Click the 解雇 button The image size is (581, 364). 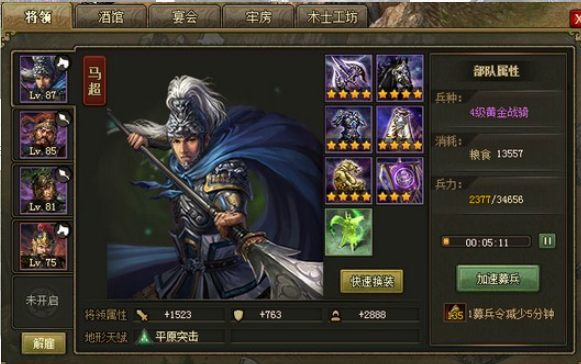click(x=44, y=343)
